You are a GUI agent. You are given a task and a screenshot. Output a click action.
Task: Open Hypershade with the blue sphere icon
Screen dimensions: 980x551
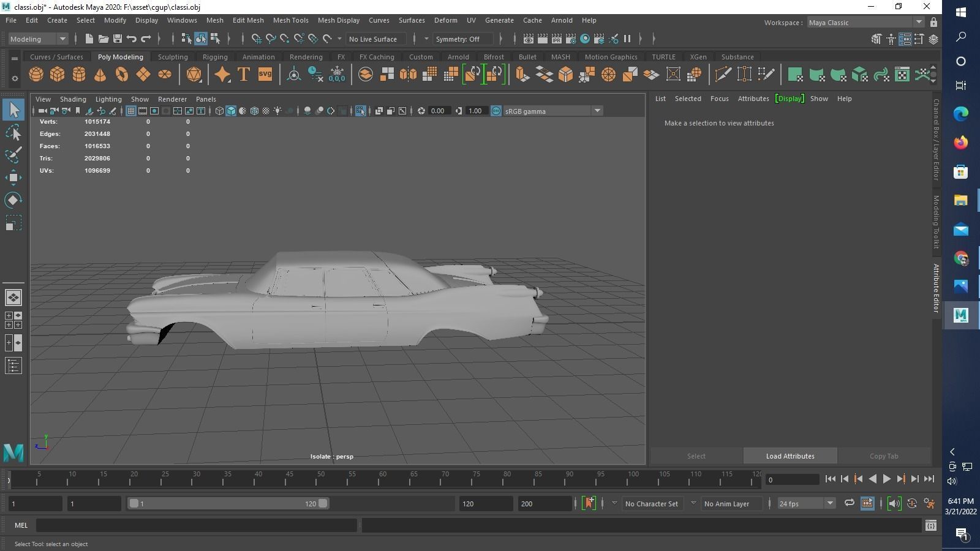point(585,39)
